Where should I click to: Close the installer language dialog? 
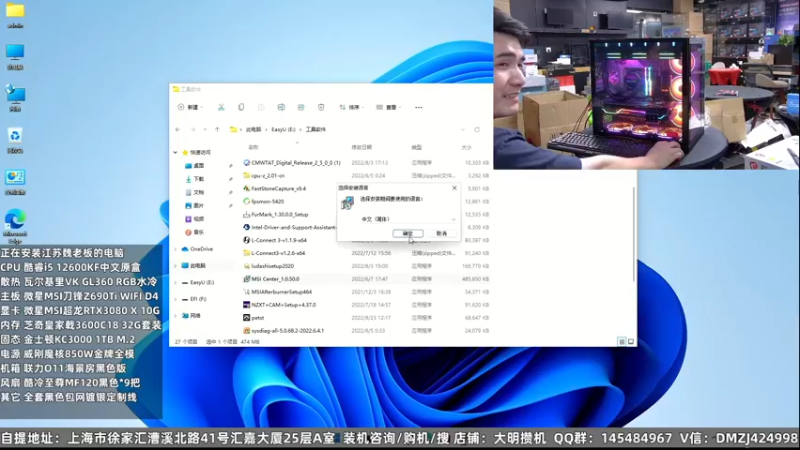[x=454, y=188]
